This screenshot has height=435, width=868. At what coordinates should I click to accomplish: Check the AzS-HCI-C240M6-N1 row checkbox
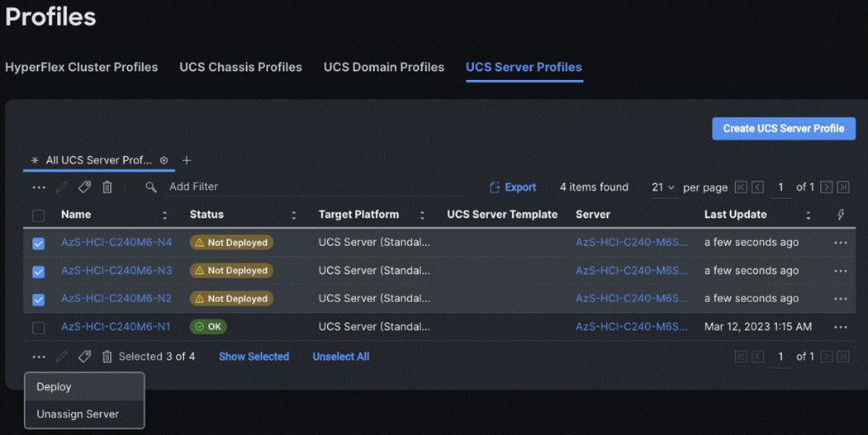(39, 327)
